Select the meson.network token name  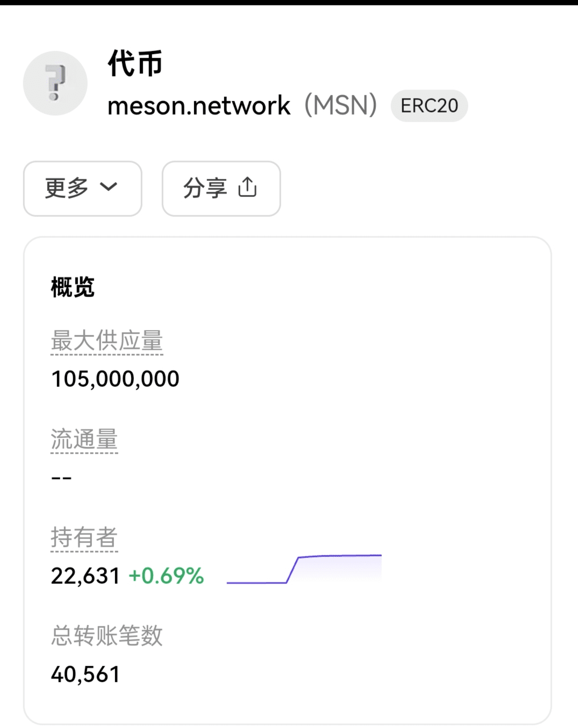tap(199, 106)
